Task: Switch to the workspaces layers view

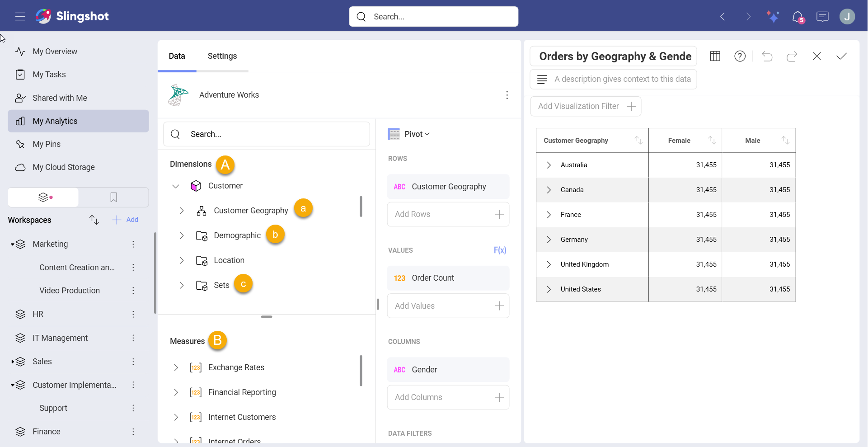Action: click(43, 198)
